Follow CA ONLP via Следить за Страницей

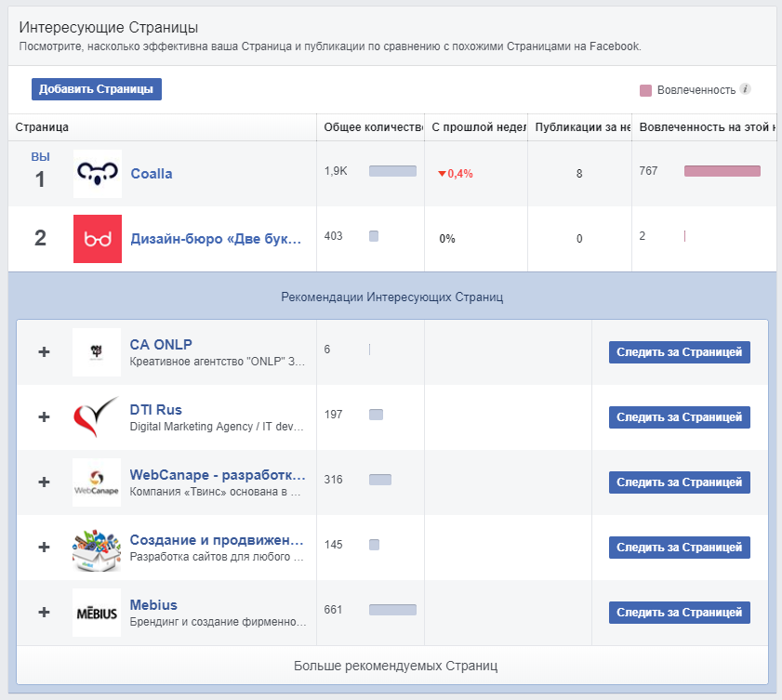[680, 352]
